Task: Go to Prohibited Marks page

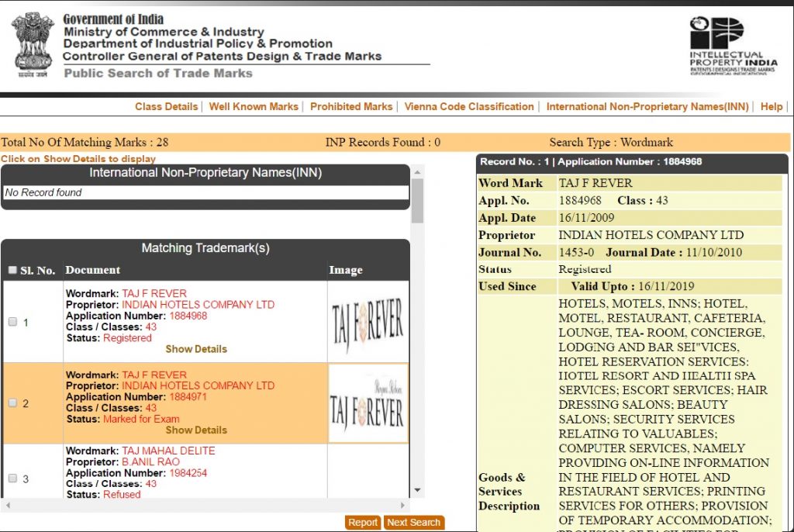Action: coord(351,107)
